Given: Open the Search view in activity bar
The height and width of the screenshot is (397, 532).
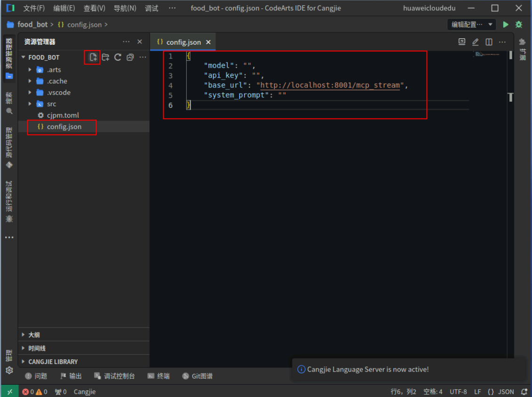Looking at the screenshot, I should click(x=9, y=103).
